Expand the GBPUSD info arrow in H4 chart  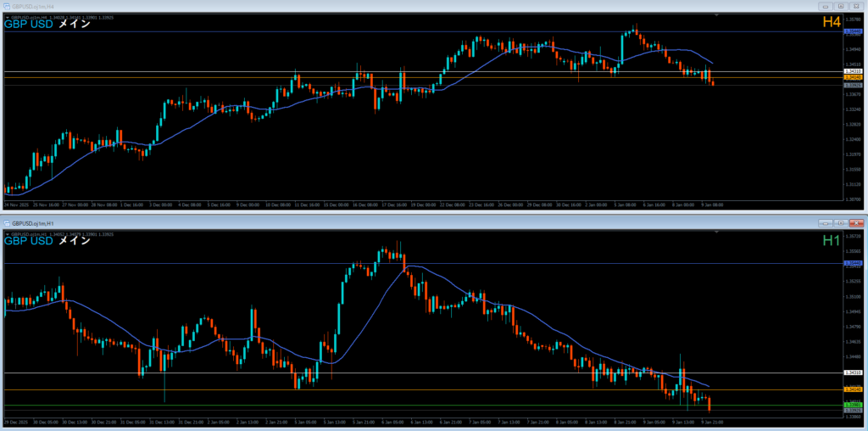coord(8,16)
